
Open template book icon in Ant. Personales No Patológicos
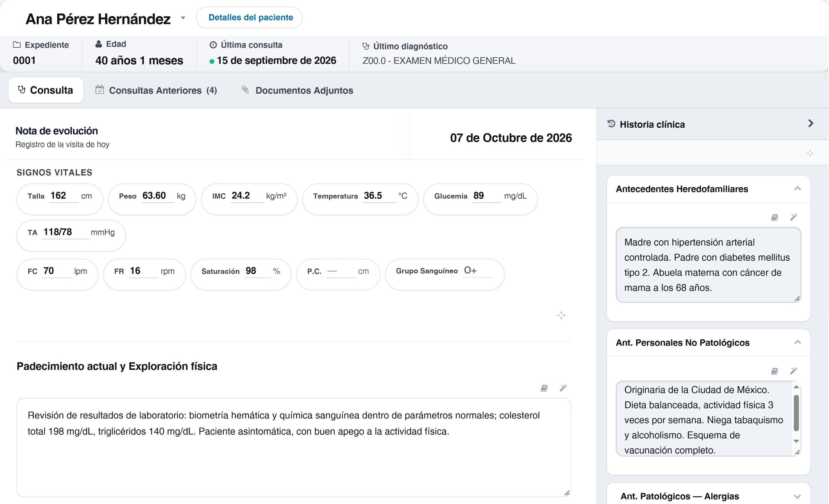(774, 371)
